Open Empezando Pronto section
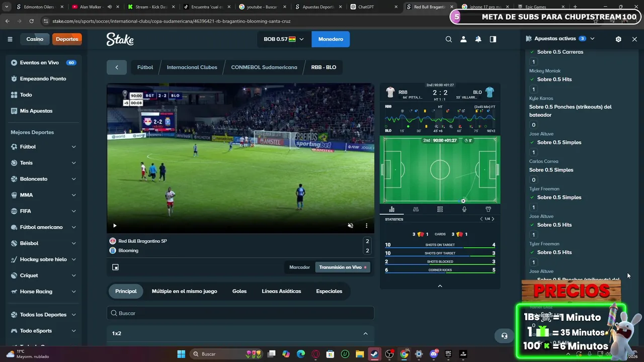 click(43, 79)
